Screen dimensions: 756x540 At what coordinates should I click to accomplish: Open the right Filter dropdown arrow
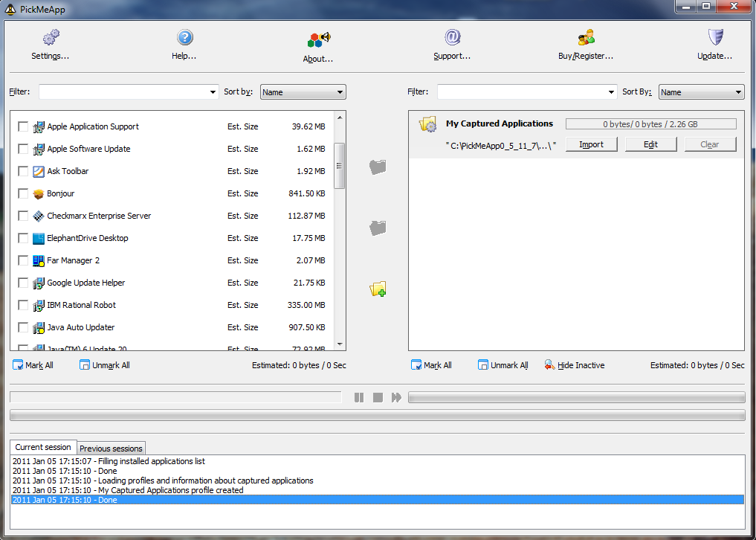[x=611, y=92]
